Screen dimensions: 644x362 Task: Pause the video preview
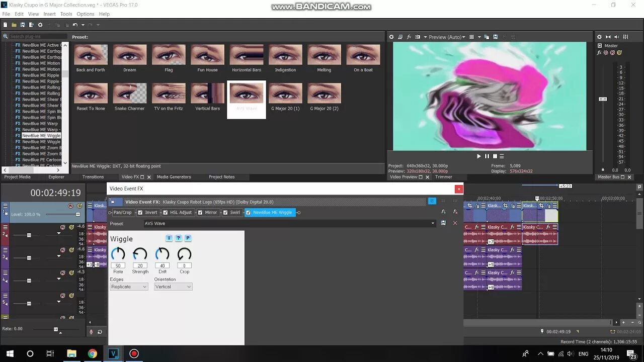(x=487, y=156)
